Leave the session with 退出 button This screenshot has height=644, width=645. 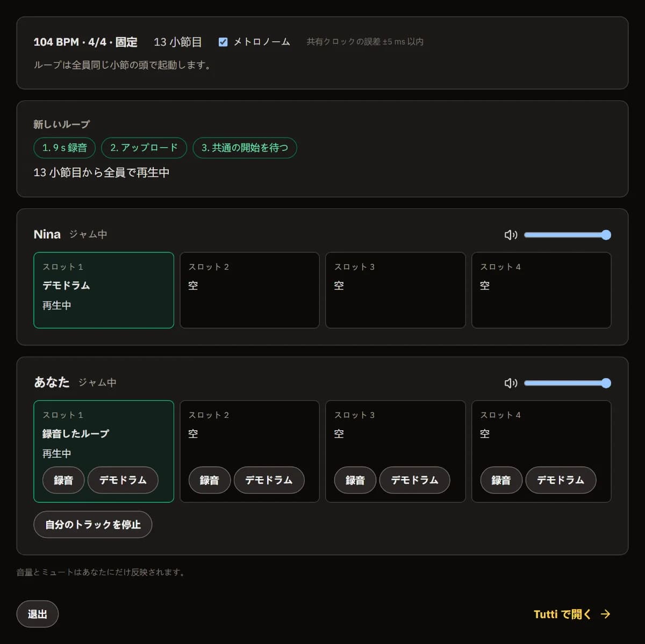click(x=38, y=614)
